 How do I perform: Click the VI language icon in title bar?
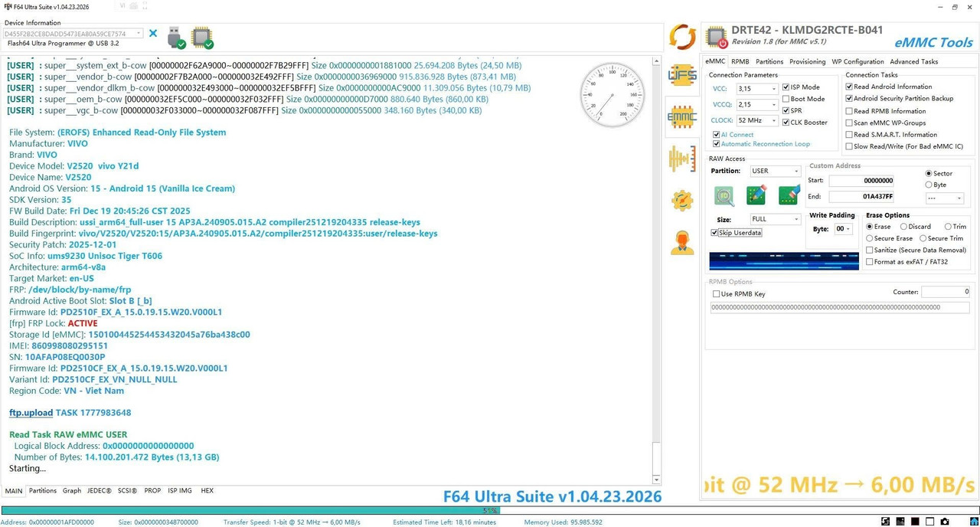click(x=122, y=6)
